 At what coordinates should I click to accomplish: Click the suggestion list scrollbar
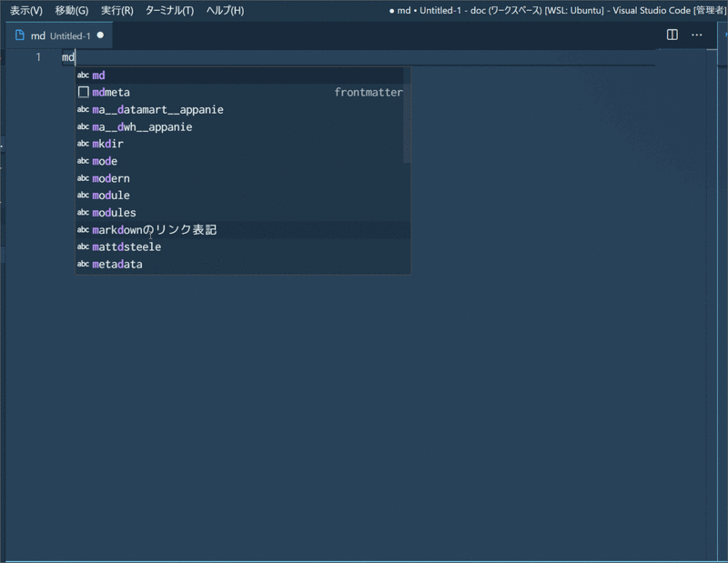point(407,118)
